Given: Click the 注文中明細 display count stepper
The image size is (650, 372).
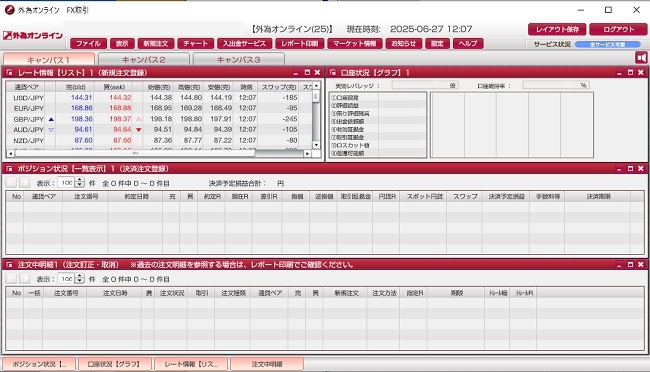Looking at the screenshot, I should (80, 279).
